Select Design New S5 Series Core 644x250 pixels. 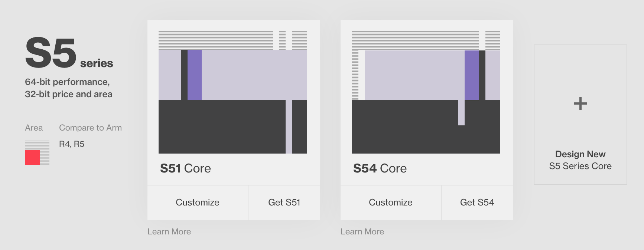[x=580, y=115]
